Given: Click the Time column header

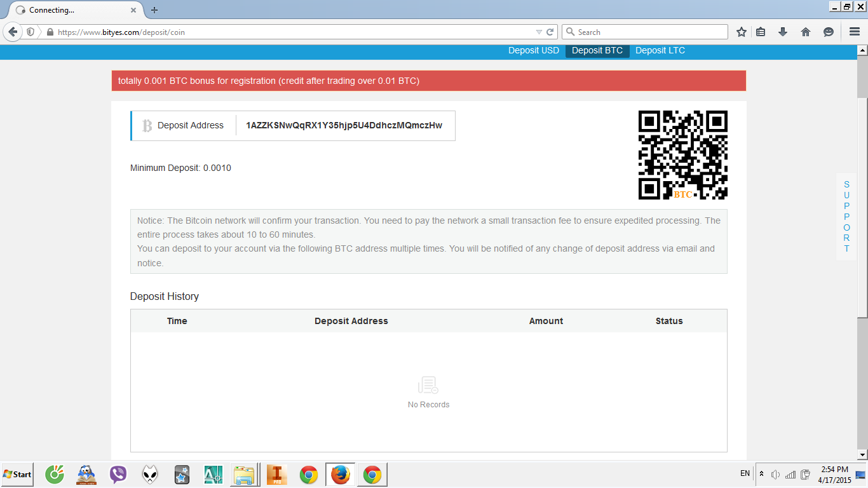Looking at the screenshot, I should (x=177, y=321).
